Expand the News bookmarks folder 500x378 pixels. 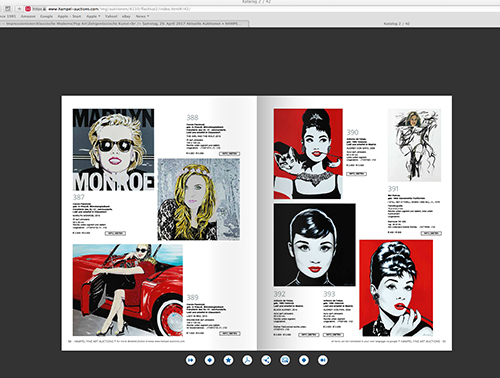click(142, 16)
